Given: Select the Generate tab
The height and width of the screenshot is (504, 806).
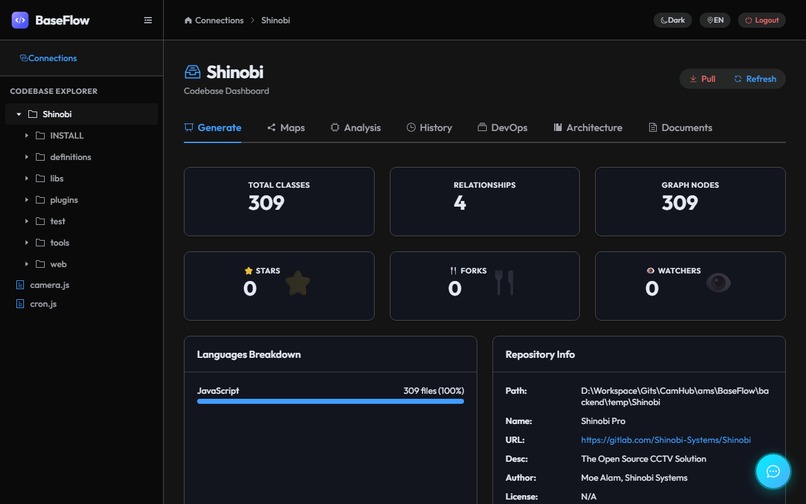Looking at the screenshot, I should coord(213,128).
